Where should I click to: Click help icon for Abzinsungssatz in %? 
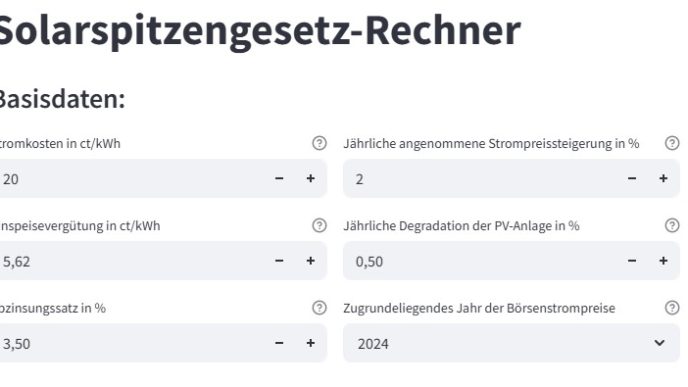tap(319, 308)
